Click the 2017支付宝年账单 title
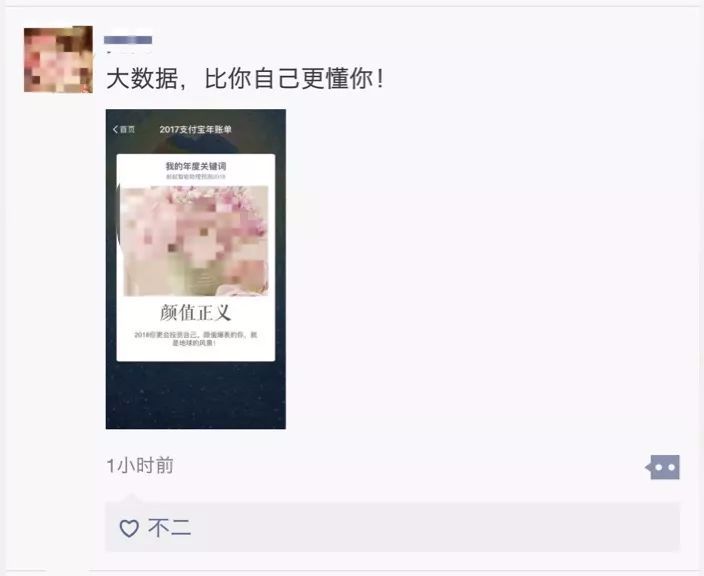 196,129
